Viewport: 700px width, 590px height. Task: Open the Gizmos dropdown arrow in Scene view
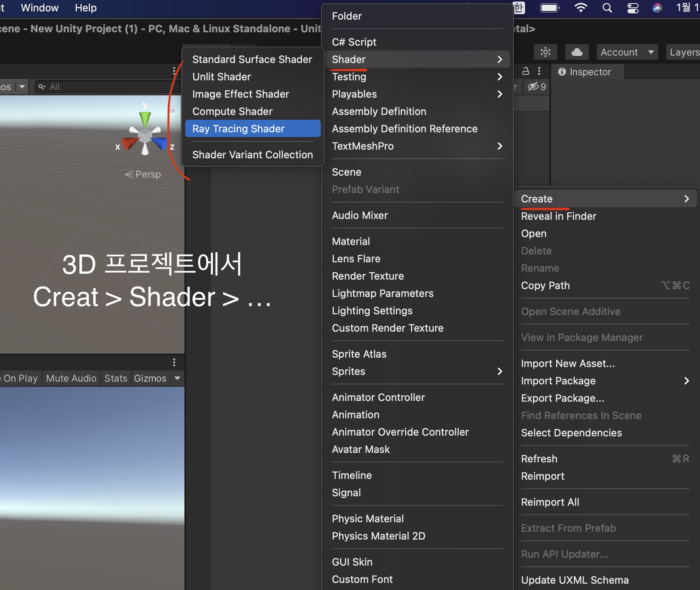(x=22, y=87)
